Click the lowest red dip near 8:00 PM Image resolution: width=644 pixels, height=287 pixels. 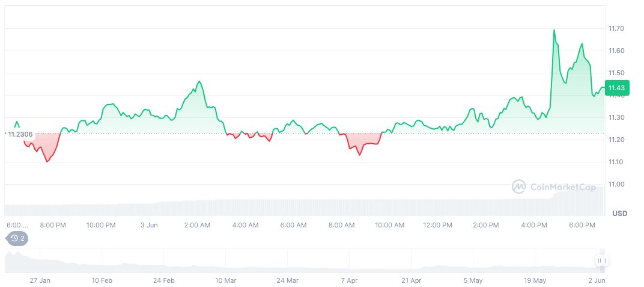point(47,161)
